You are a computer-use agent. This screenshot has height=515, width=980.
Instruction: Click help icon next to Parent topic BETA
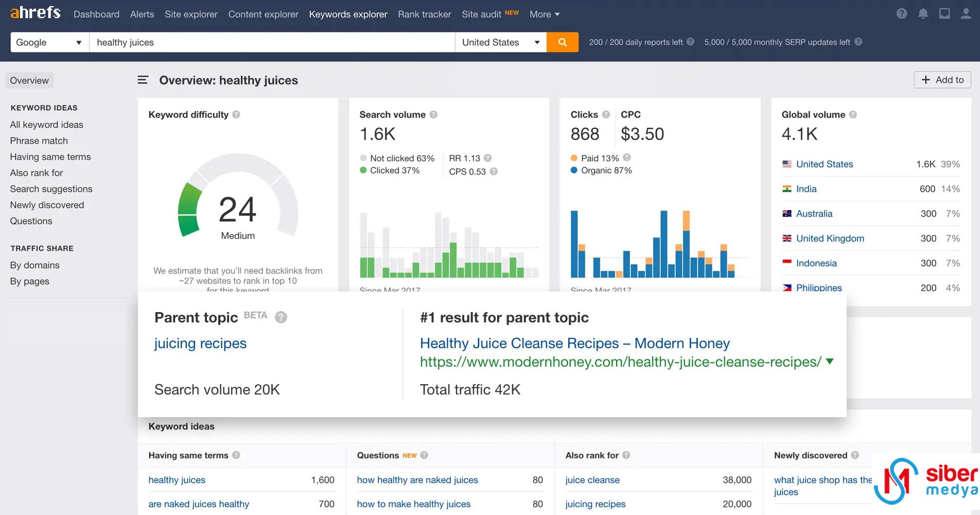coord(281,317)
